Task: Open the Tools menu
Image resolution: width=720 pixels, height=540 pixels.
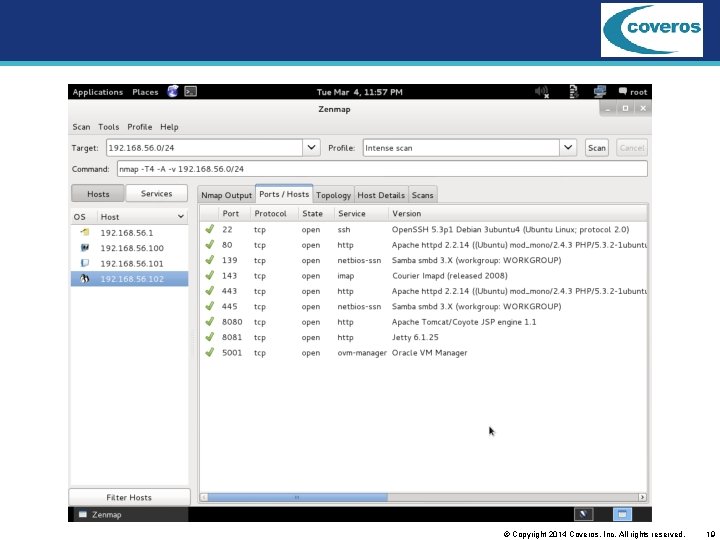Action: click(108, 127)
